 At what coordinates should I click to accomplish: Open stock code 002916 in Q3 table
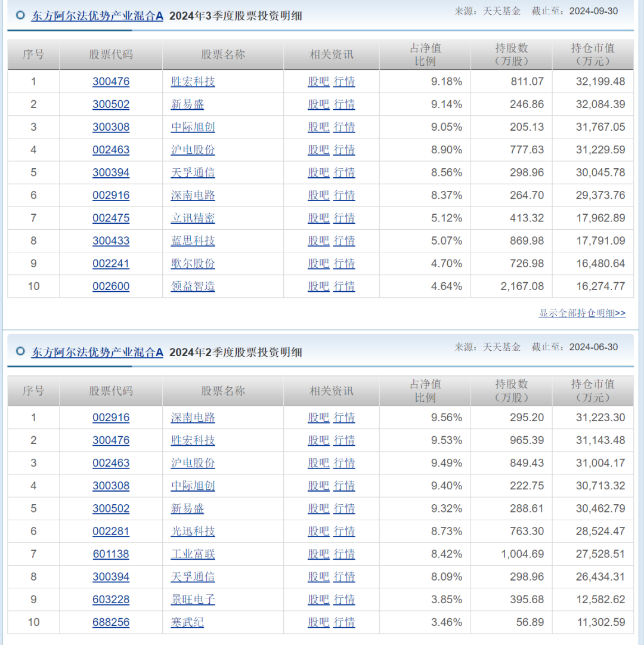(x=111, y=195)
